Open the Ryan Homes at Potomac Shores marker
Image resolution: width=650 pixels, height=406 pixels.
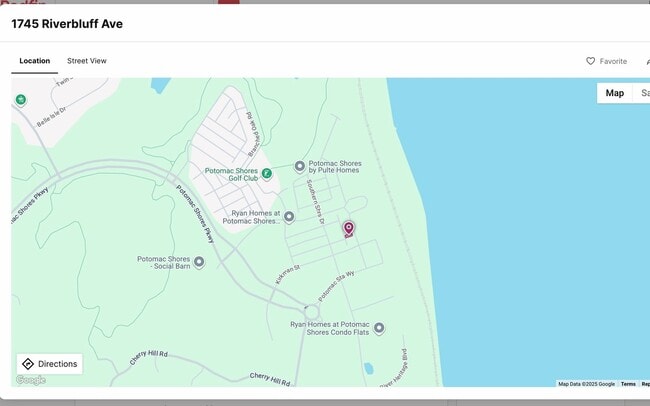point(289,216)
